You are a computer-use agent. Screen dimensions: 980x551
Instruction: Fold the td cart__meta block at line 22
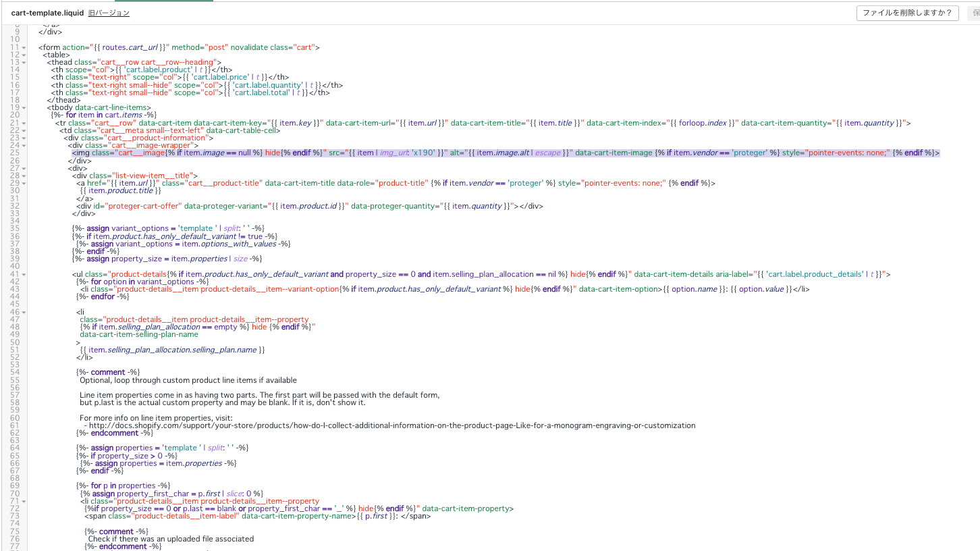pos(24,131)
